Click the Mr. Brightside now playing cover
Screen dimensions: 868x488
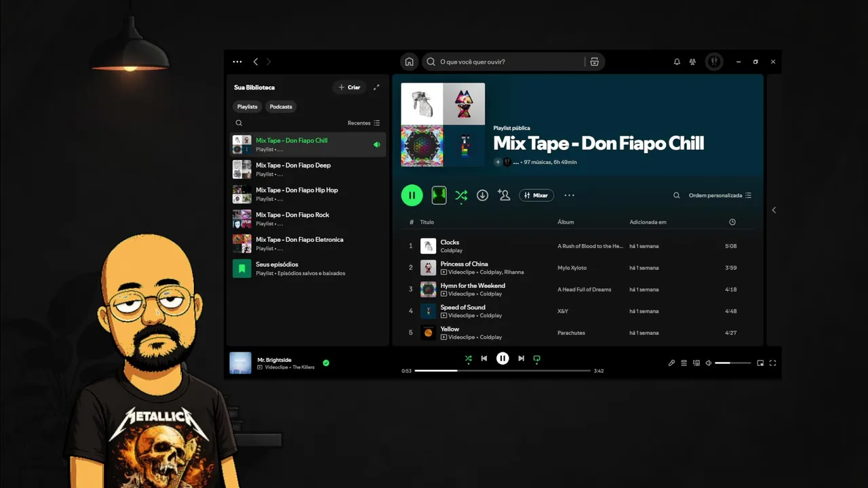pyautogui.click(x=240, y=363)
